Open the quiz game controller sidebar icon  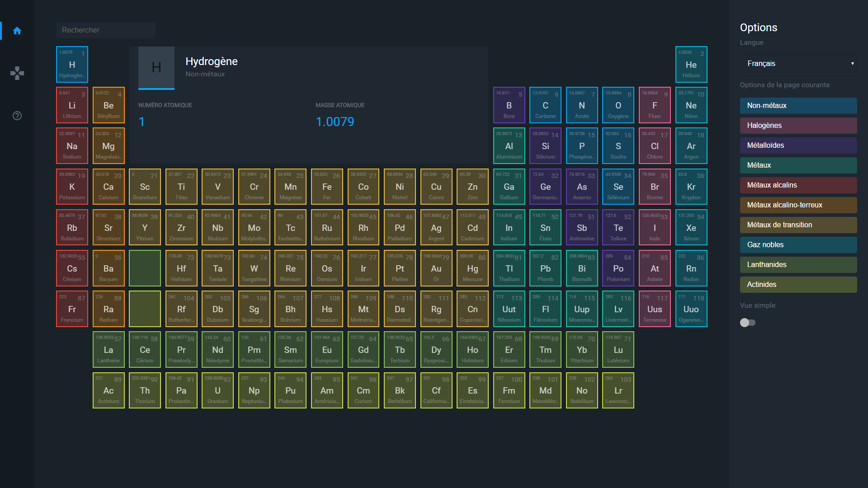click(17, 73)
